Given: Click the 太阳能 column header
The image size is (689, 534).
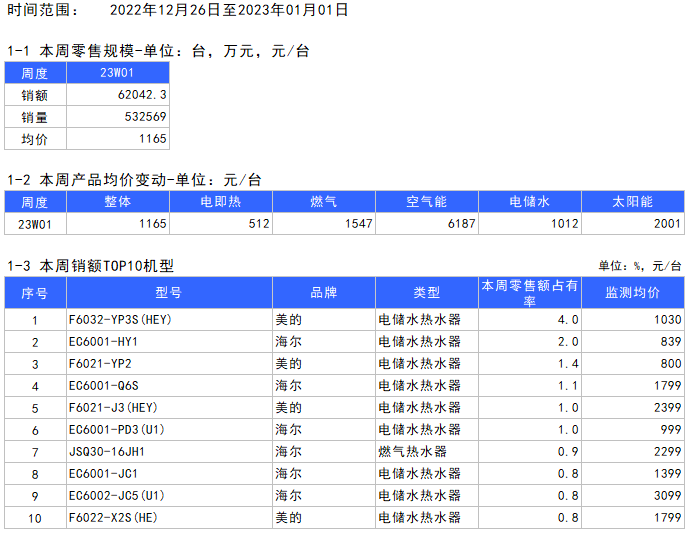Looking at the screenshot, I should (632, 201).
